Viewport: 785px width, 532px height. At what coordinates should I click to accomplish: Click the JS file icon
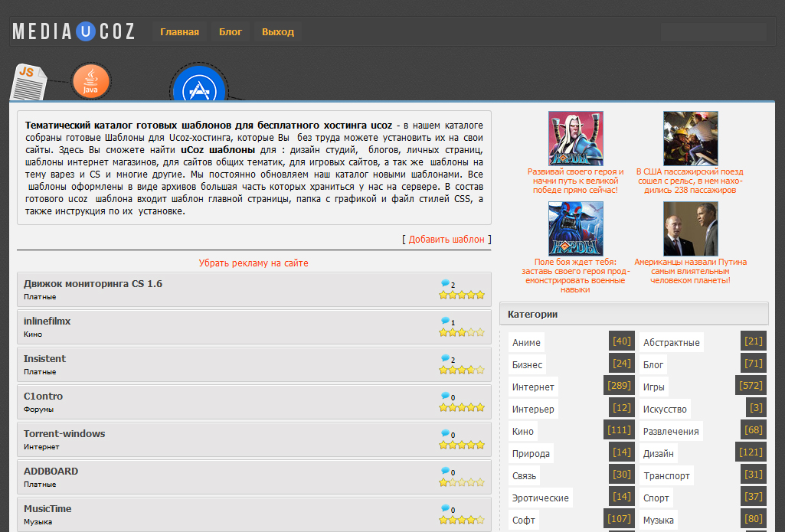point(28,81)
